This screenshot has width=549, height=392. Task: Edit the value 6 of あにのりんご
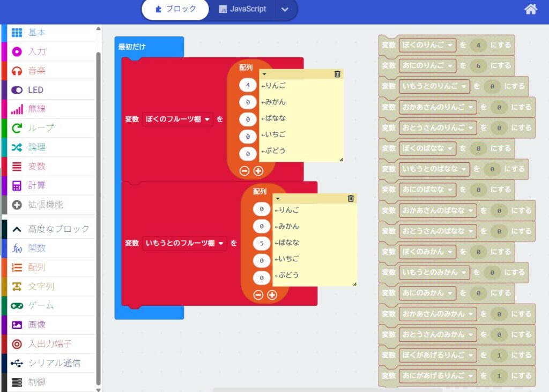[x=478, y=66]
